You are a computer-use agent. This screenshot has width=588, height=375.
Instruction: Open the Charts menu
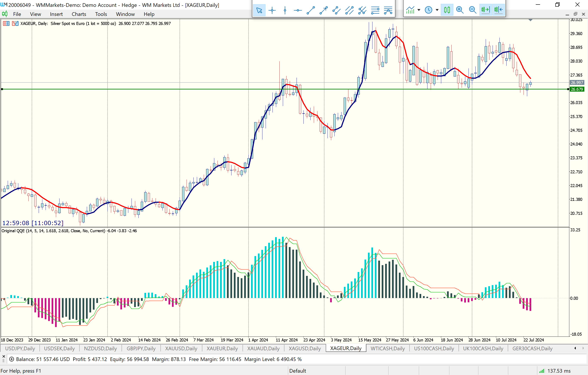(x=79, y=14)
